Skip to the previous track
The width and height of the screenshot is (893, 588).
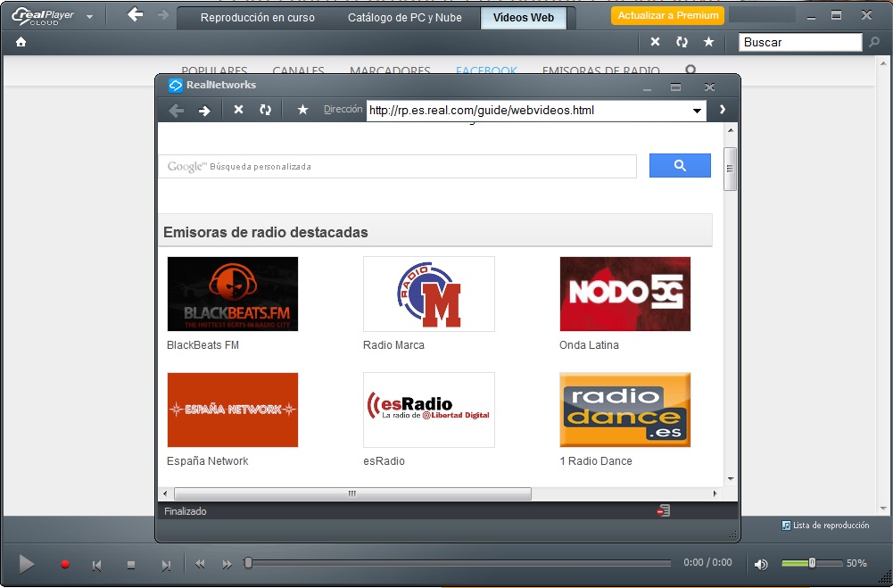tap(97, 565)
